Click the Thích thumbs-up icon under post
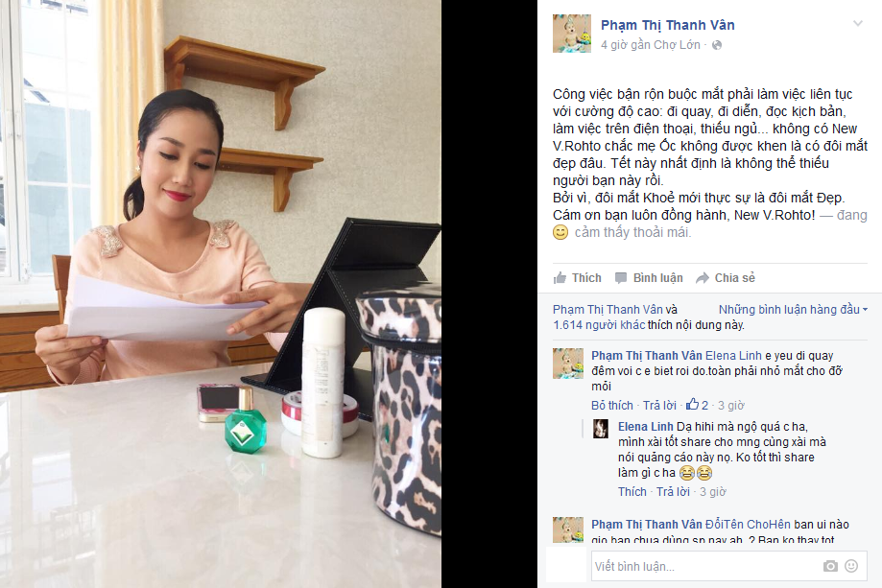This screenshot has height=588, width=882. [560, 278]
